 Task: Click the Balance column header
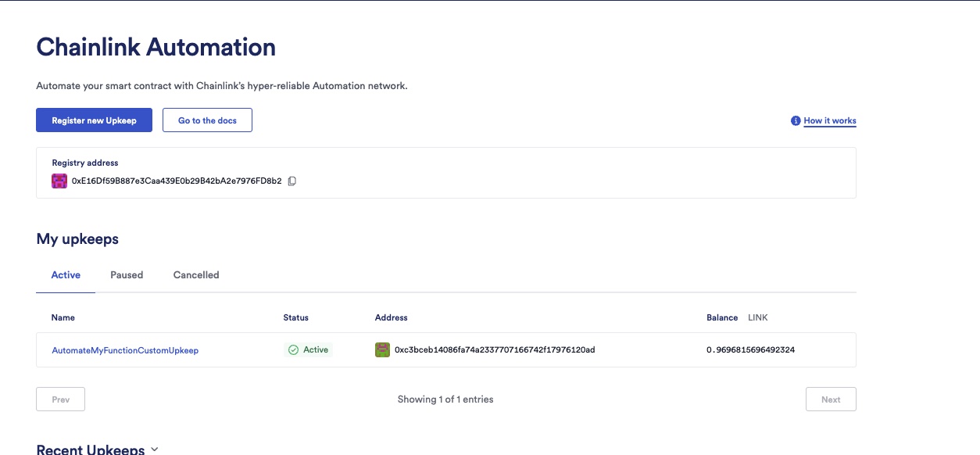pos(722,317)
